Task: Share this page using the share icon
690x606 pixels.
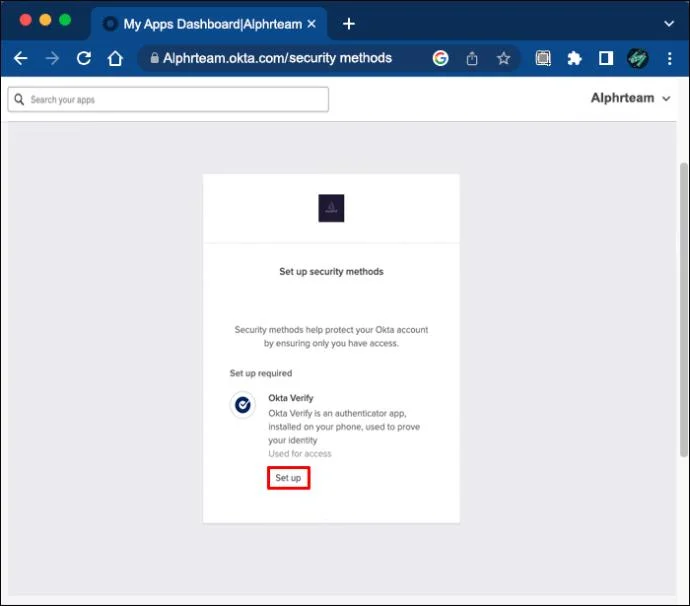Action: (472, 58)
